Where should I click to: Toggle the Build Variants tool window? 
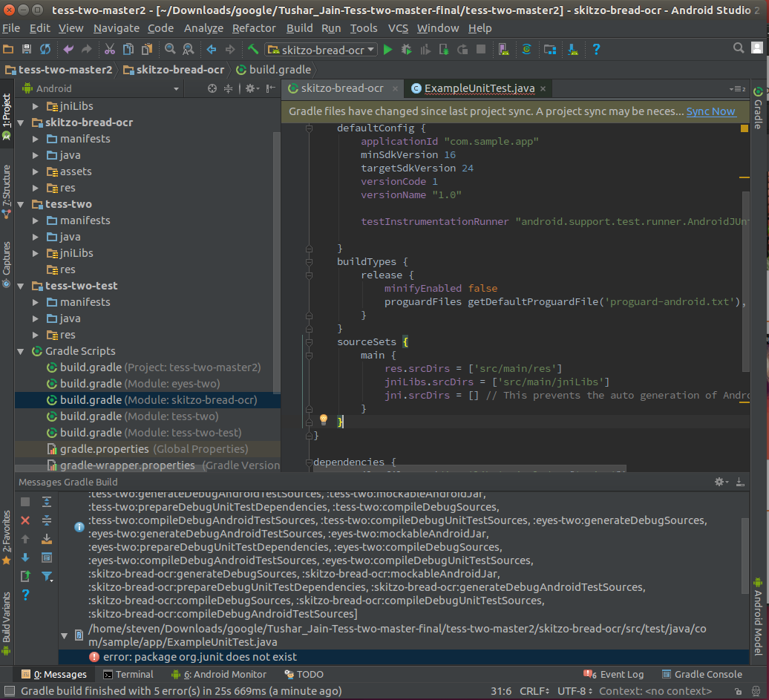coord(7,624)
